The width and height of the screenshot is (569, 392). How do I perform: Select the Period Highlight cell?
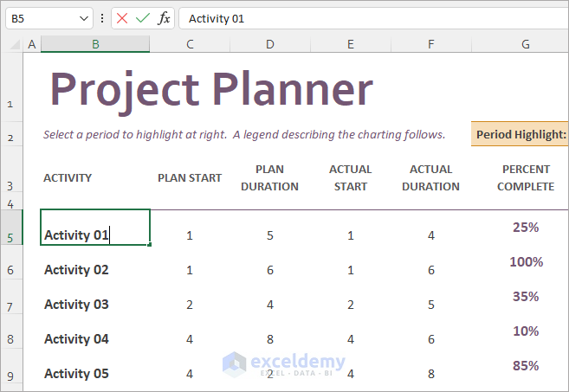click(521, 134)
